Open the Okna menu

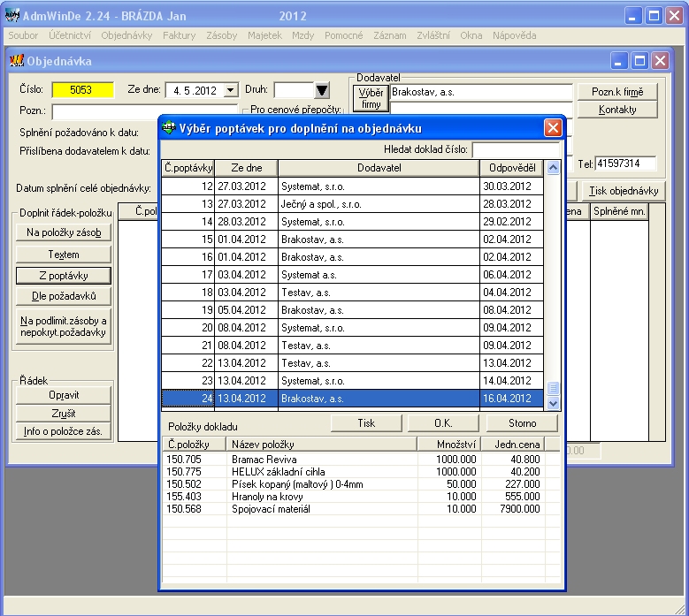click(471, 35)
